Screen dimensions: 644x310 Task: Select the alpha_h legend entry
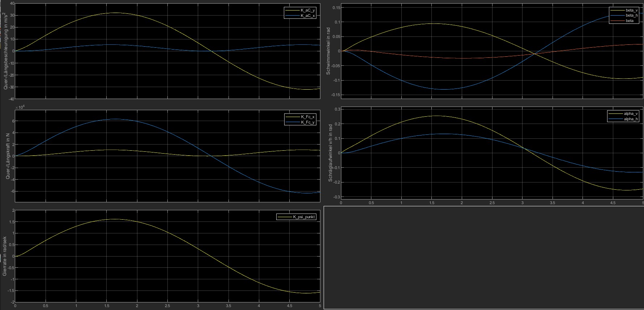coord(631,119)
